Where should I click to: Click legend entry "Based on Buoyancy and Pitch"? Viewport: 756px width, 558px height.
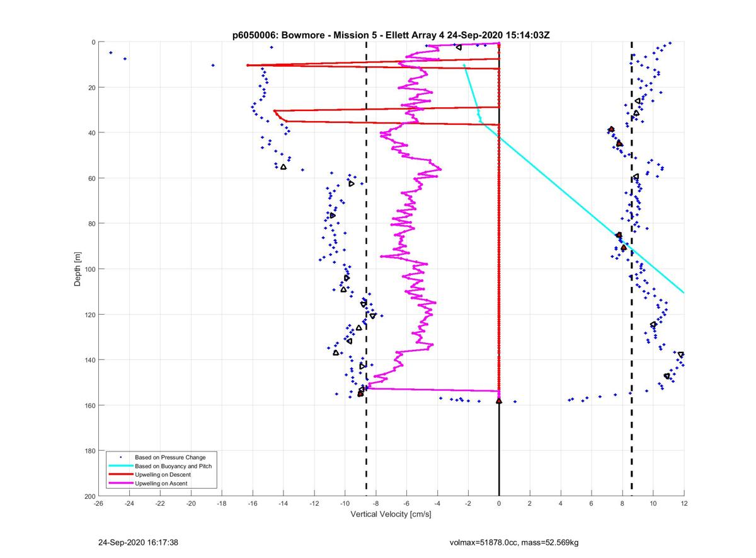tap(174, 466)
